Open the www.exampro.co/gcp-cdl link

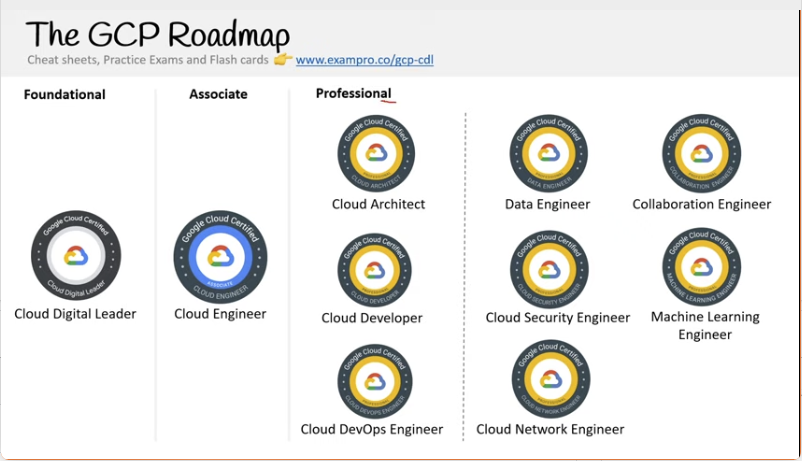click(x=364, y=60)
